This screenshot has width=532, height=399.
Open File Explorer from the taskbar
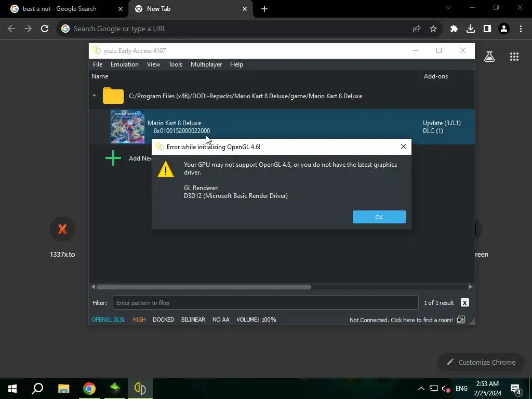63,389
